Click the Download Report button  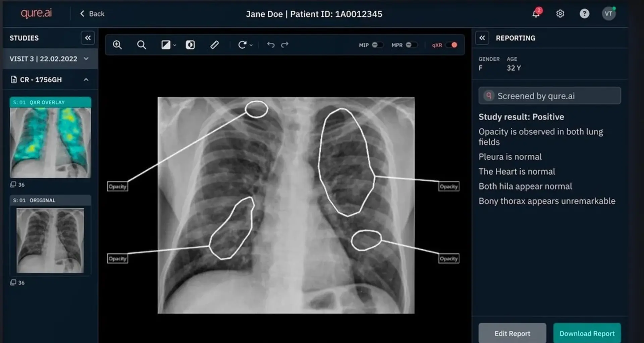point(587,333)
